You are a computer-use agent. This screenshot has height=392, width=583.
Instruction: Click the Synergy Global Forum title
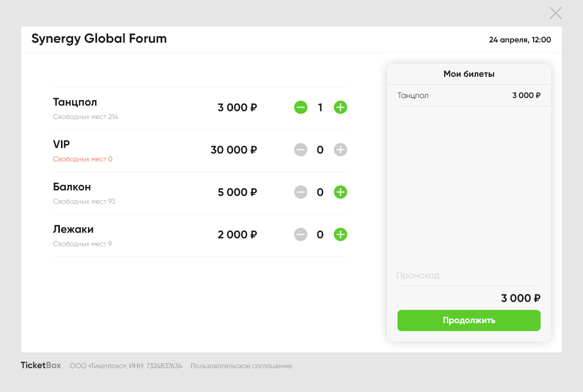(x=99, y=39)
